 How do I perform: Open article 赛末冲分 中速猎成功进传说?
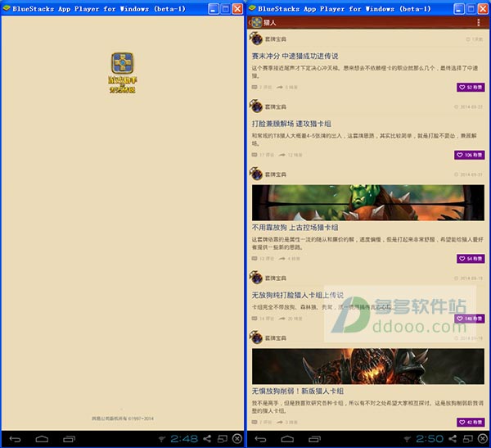[x=295, y=57]
